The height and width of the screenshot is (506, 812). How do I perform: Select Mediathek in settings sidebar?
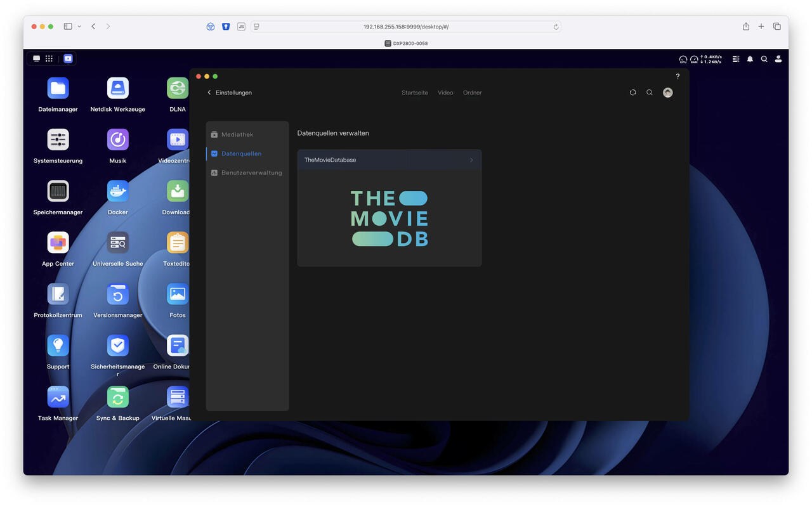[237, 134]
